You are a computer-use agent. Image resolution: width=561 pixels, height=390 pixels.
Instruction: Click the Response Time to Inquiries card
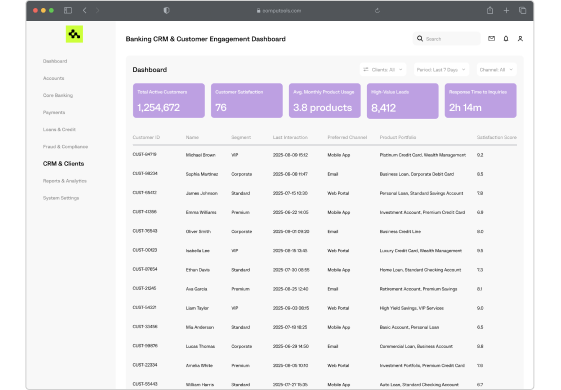pos(481,101)
